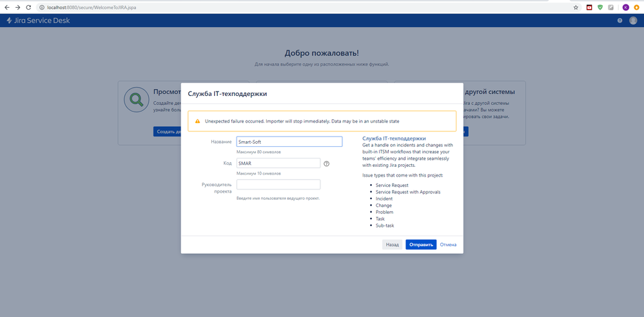644x317 pixels.
Task: Click the help icon next to the Код field
Action: point(327,164)
